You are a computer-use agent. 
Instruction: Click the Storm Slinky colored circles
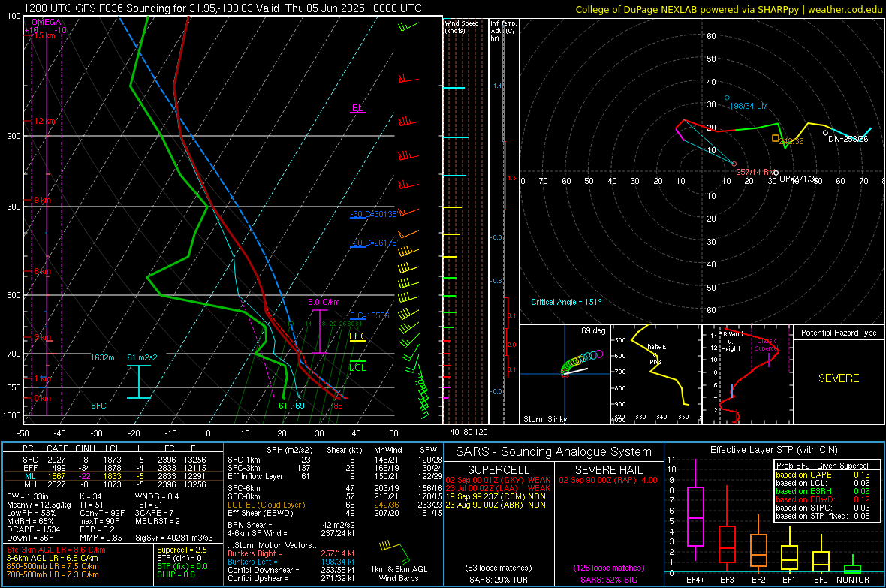(582, 363)
